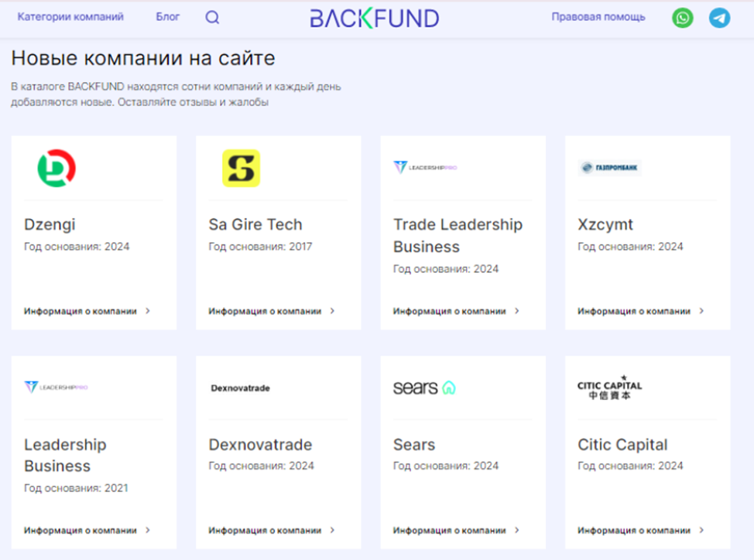Click founding year under Citic Capital
The width and height of the screenshot is (754, 560).
[x=630, y=466]
